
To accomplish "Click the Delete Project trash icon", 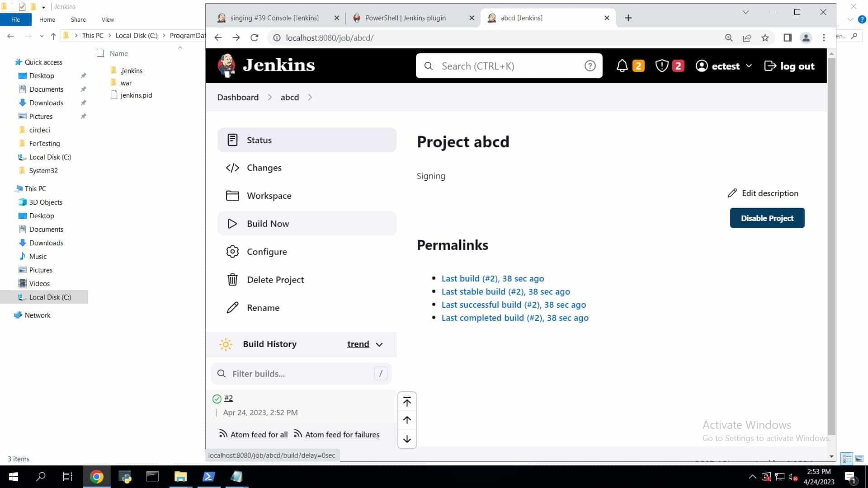I will (232, 280).
